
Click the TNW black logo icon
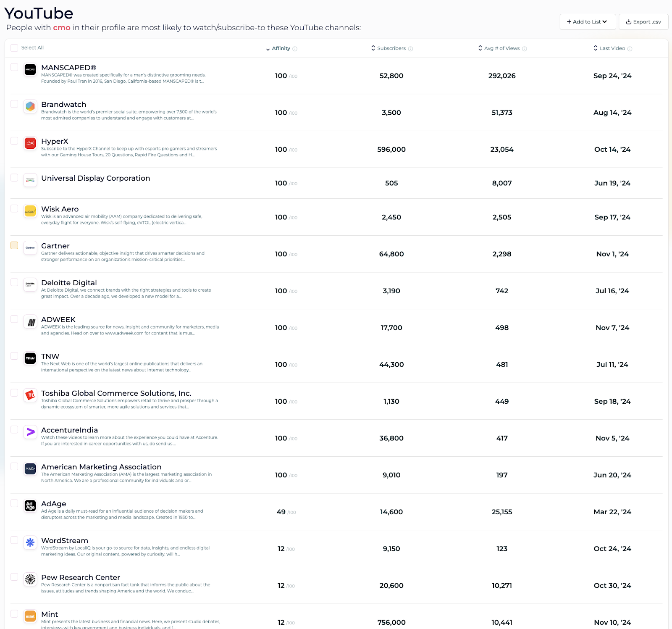pyautogui.click(x=30, y=358)
